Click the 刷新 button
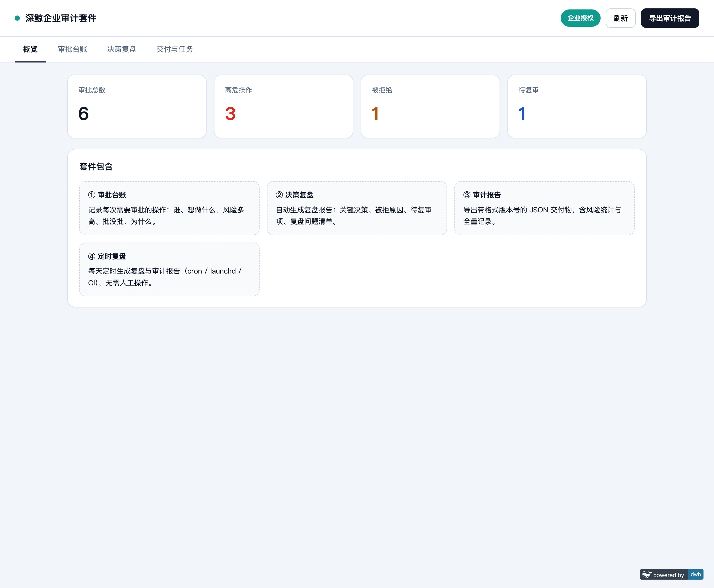 coord(621,18)
